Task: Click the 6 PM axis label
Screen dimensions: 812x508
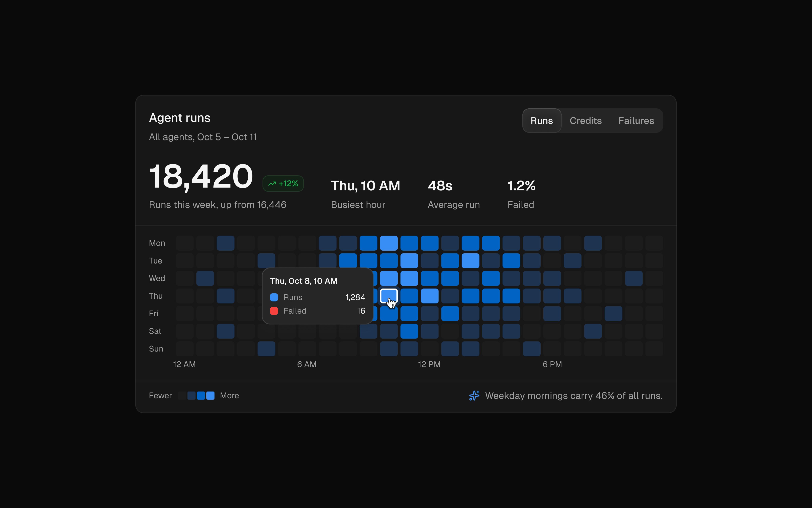Action: click(552, 364)
